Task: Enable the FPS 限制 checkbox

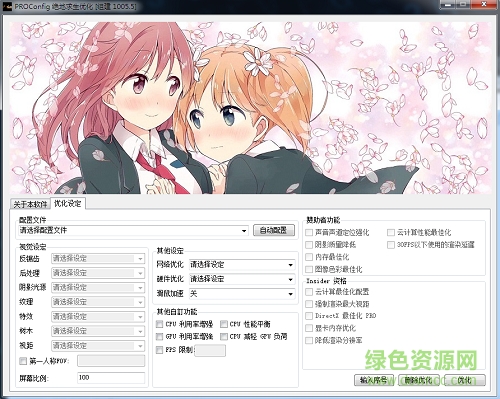Action: 160,350
